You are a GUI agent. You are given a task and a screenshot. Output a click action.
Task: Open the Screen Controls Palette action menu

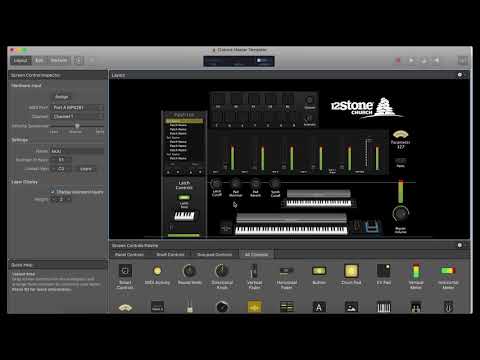point(460,245)
